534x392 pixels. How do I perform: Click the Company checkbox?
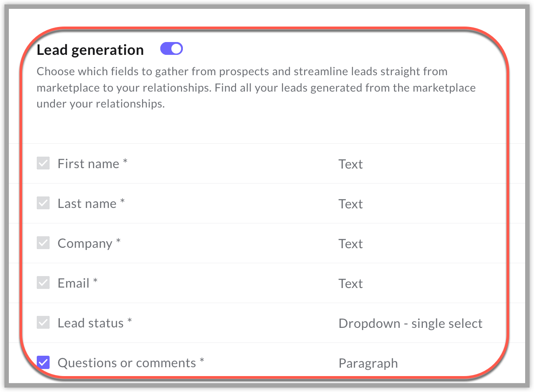43,243
